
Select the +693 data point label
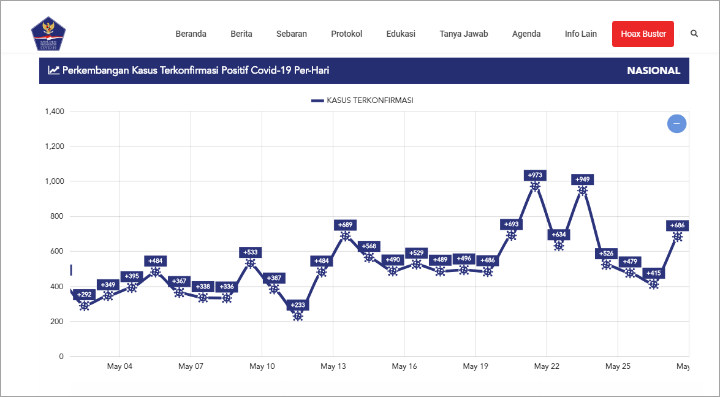[x=511, y=224]
